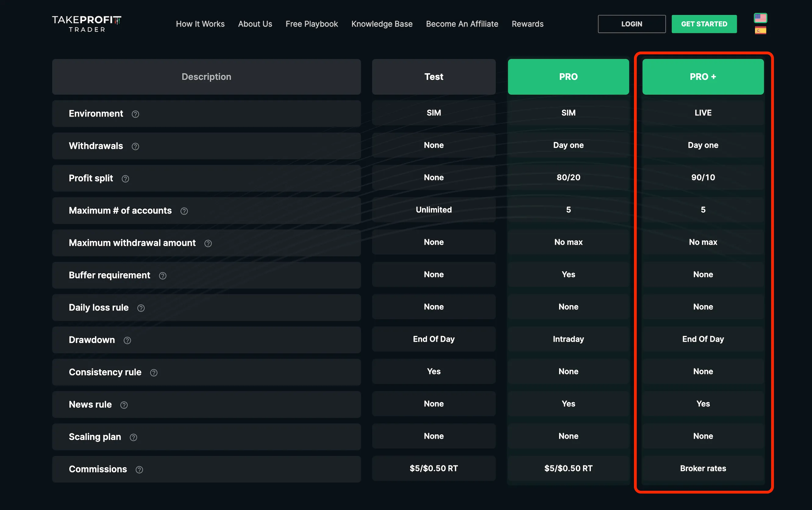This screenshot has height=510, width=812.
Task: Click the Commissions help icon
Action: (139, 469)
